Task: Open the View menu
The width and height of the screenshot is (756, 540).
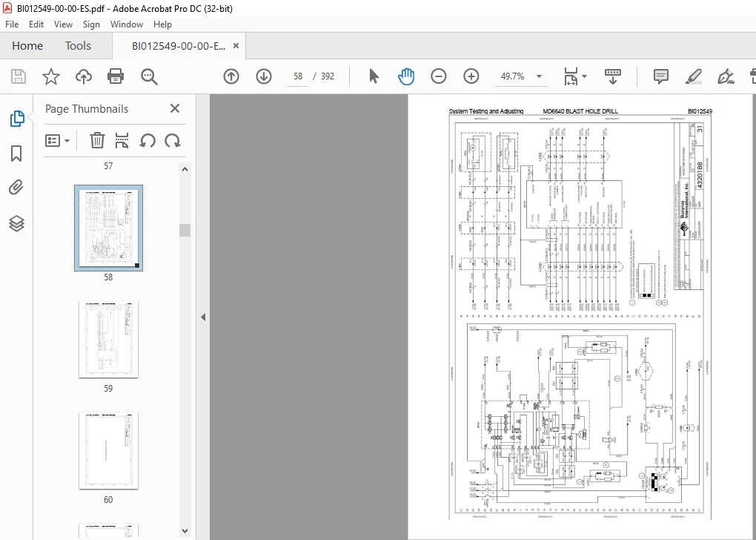Action: pos(63,24)
